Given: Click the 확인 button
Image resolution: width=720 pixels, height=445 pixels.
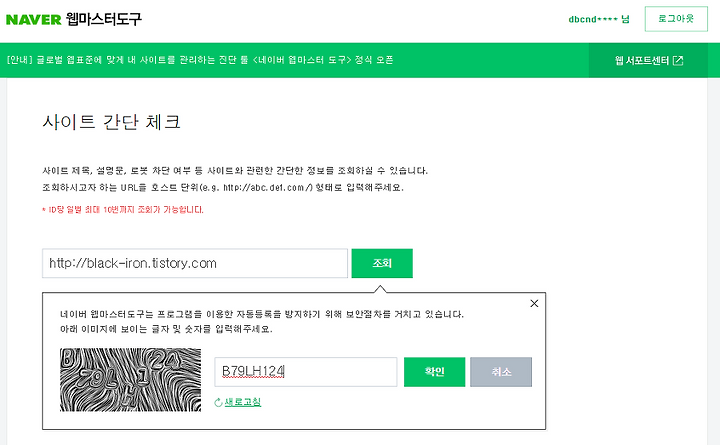Looking at the screenshot, I should [434, 372].
